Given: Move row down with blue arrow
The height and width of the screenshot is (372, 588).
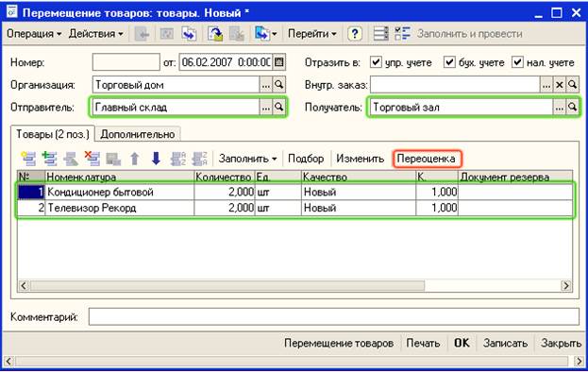Looking at the screenshot, I should pyautogui.click(x=156, y=159).
